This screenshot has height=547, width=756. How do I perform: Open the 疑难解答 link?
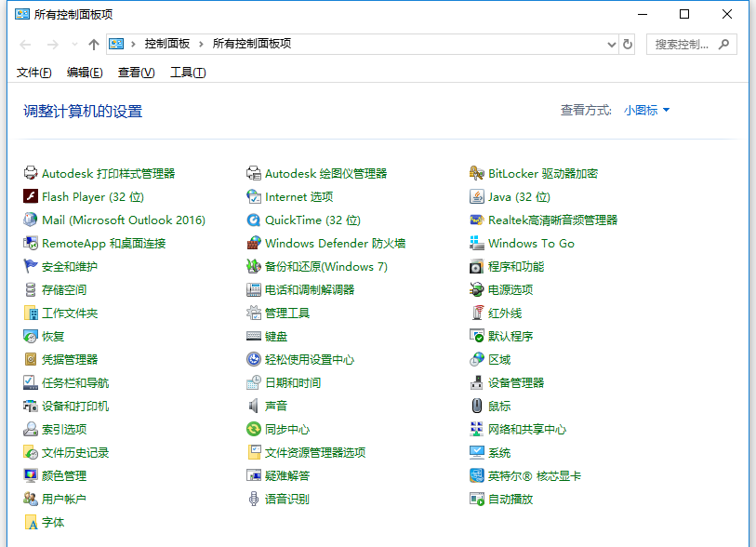[287, 475]
